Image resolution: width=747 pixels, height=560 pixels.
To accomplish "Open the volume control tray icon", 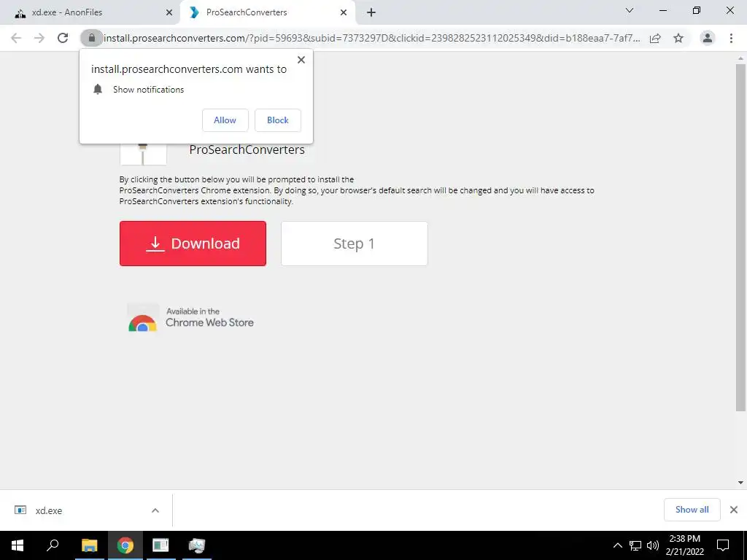I will click(x=652, y=545).
